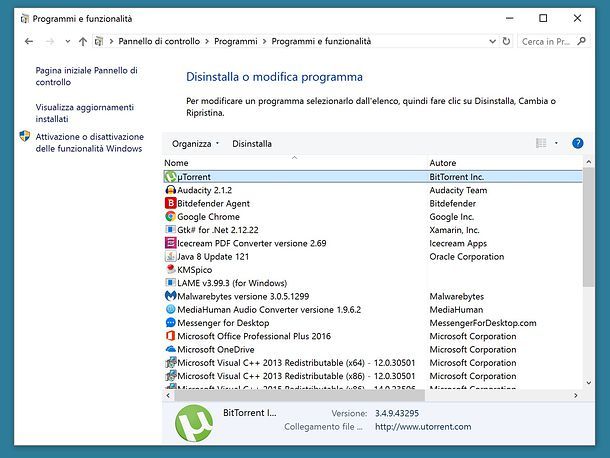The width and height of the screenshot is (610, 458).
Task: Click the MediaHuman Audio Converter icon
Action: pos(170,309)
